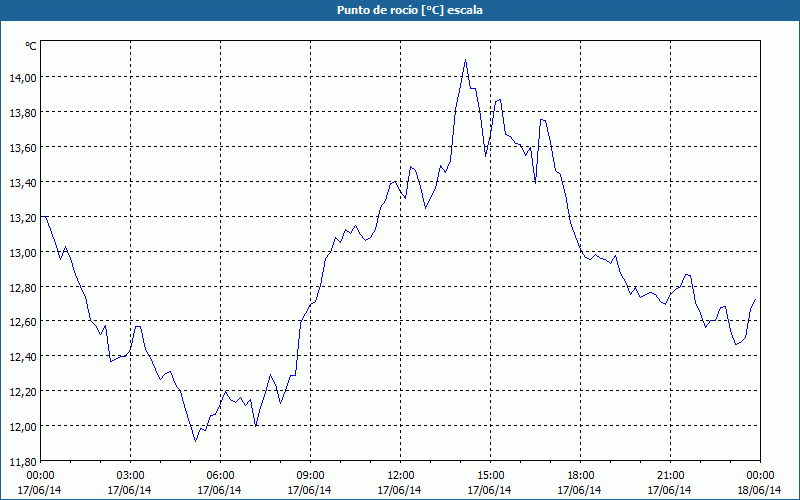
Task: Pick the 13,00 y-axis tick label
Action: point(23,252)
